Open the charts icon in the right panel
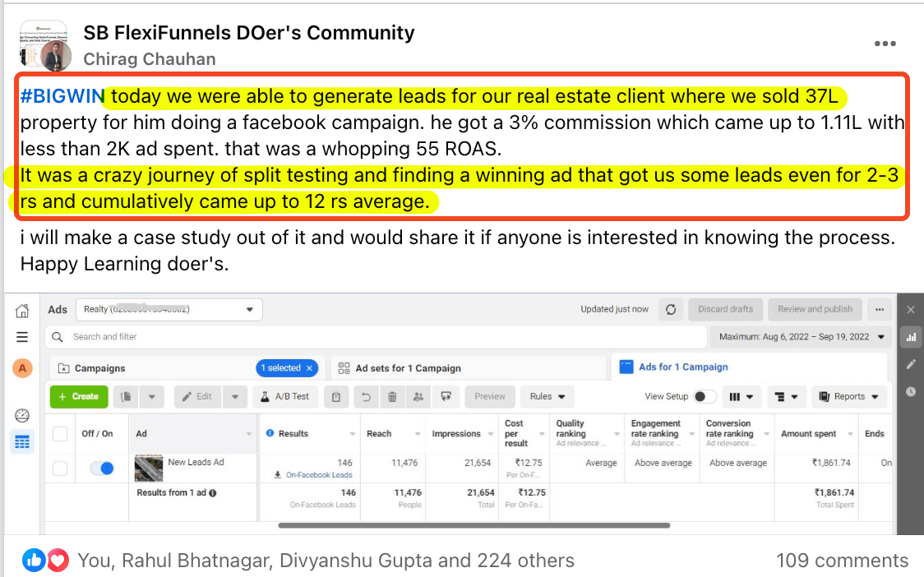 [910, 336]
